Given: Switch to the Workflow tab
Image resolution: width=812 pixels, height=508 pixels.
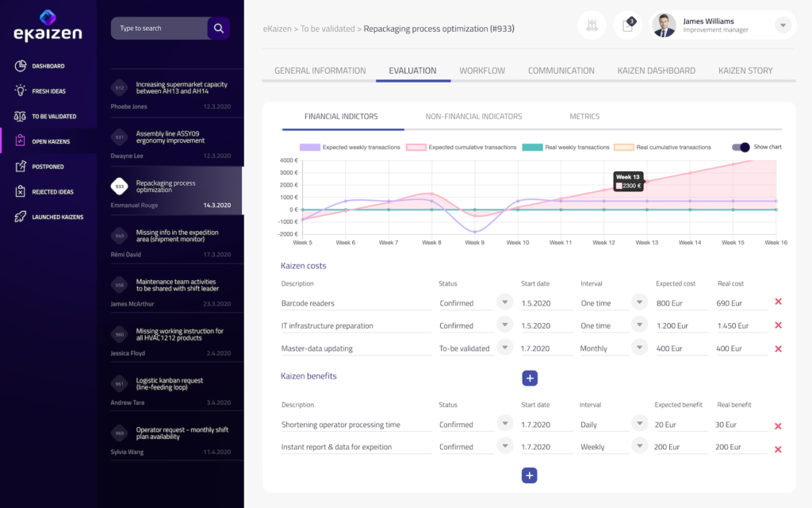Looking at the screenshot, I should [482, 70].
